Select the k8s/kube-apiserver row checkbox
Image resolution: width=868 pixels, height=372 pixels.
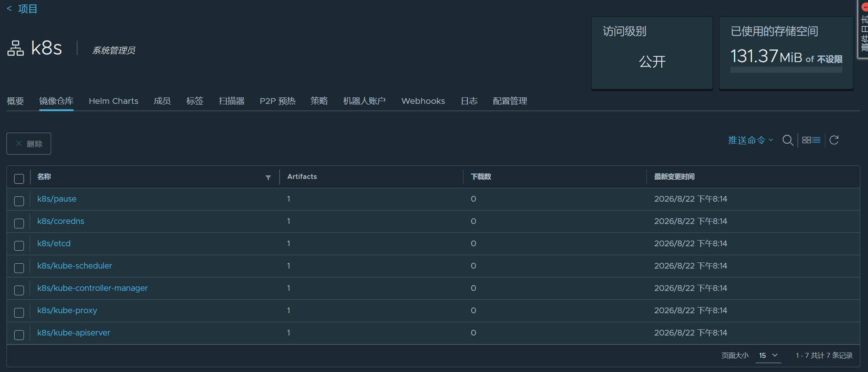pos(19,335)
